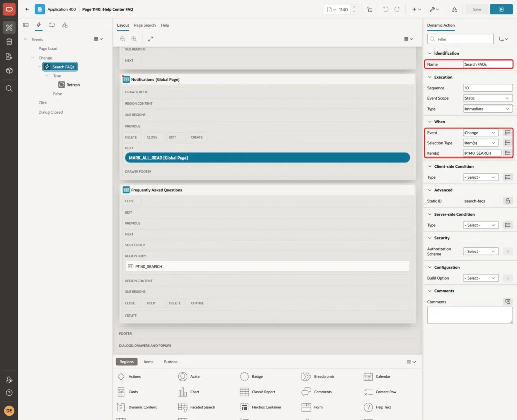Switch to the Dynamic Actions lightning tab
Viewport: 517px width, 420px height.
38,25
